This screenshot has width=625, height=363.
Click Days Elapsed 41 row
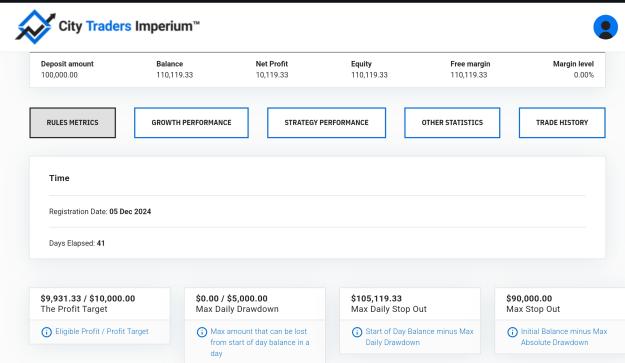77,243
